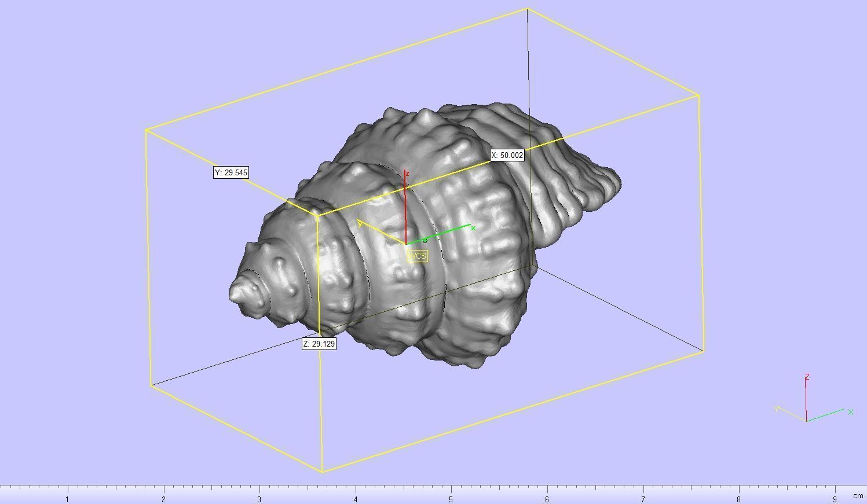This screenshot has height=504, width=867.
Task: Click the 5 mark on the bottom ruler
Action: (451, 499)
